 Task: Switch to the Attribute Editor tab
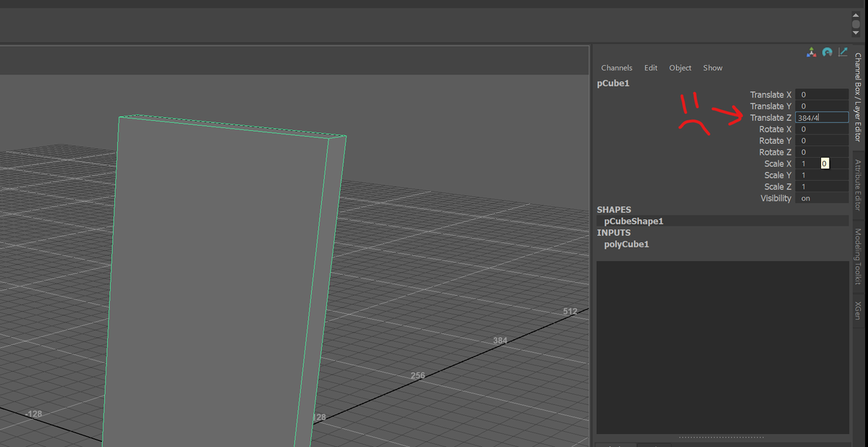(x=858, y=184)
